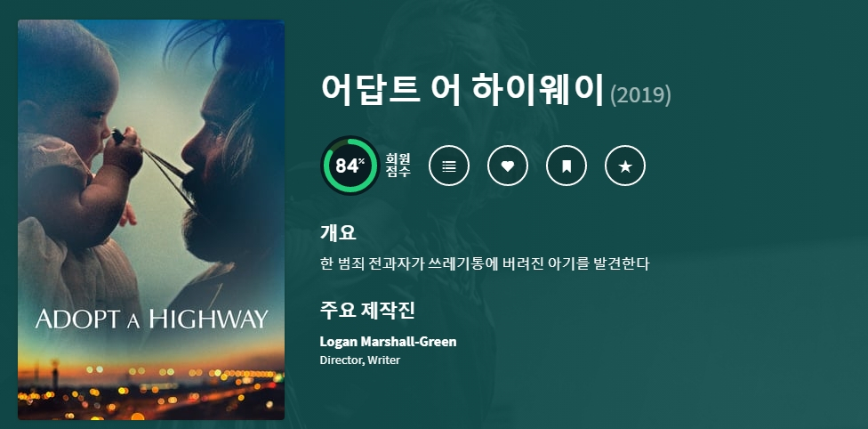Click the overview sentence about 범죄 전과자
The width and height of the screenshot is (868, 429).
[x=485, y=263]
